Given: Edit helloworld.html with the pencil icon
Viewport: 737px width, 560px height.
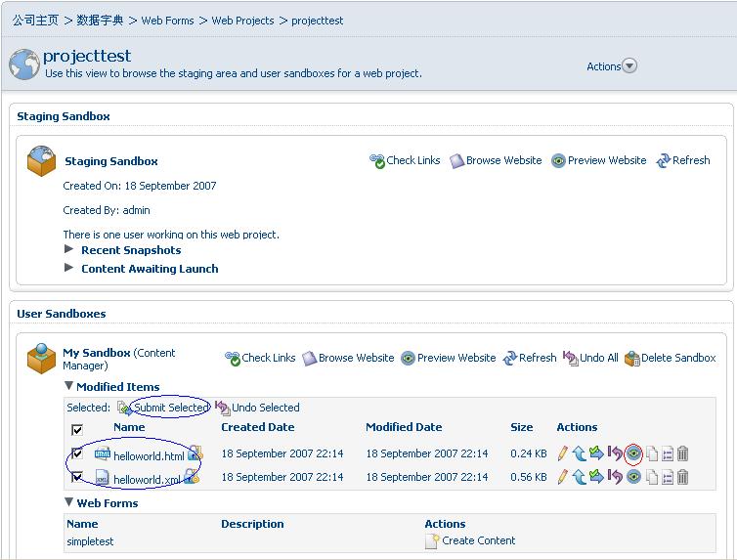Looking at the screenshot, I should click(562, 453).
